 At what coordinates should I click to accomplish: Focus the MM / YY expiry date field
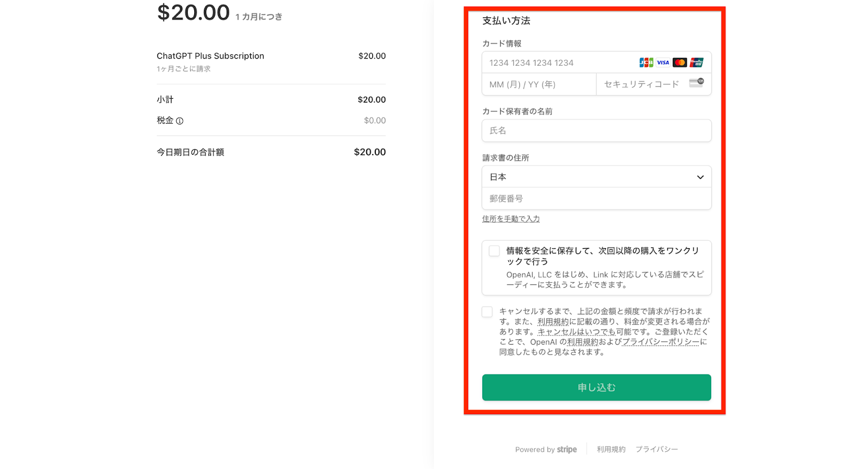[539, 85]
